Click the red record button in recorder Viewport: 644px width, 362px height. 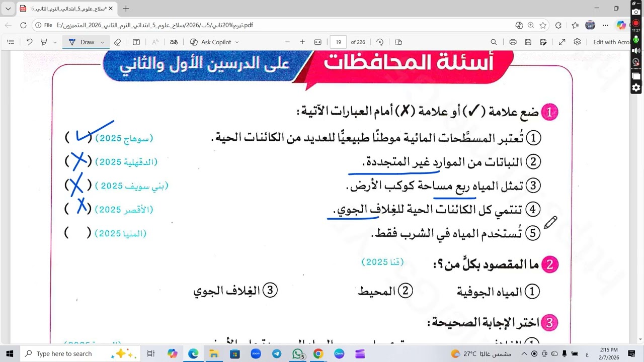pos(636,23)
